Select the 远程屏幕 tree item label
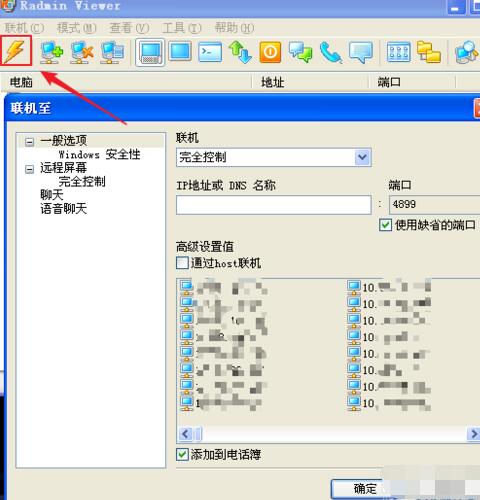 (x=63, y=167)
